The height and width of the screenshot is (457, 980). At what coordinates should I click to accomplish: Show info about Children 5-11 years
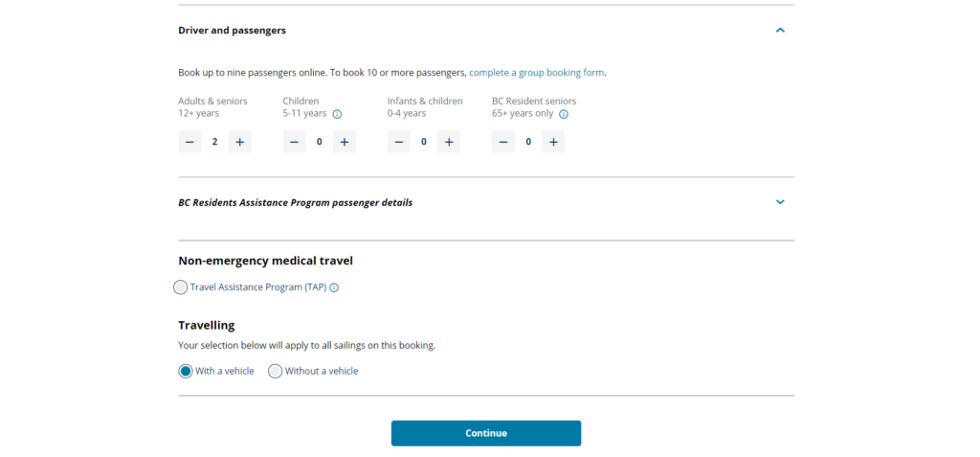337,114
